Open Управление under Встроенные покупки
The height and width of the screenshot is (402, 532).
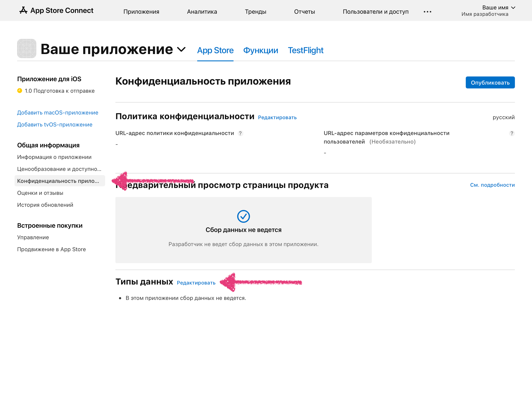(x=33, y=237)
